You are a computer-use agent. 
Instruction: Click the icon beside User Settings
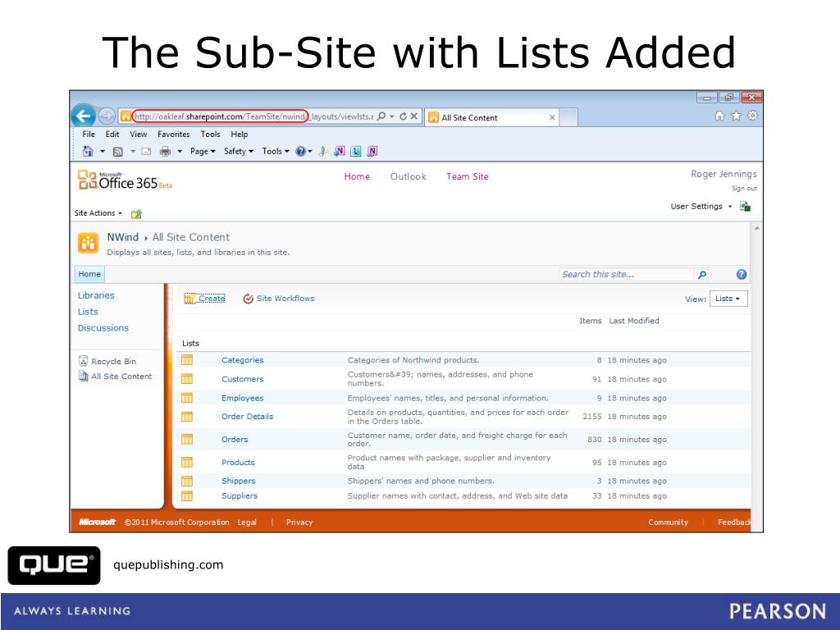(x=745, y=206)
